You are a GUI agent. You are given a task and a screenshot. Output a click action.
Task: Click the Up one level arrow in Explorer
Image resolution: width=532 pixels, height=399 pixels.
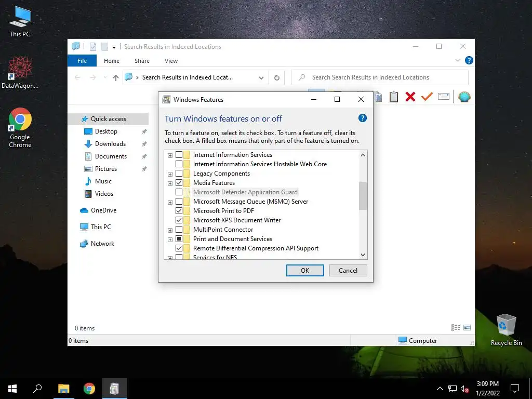coord(116,78)
